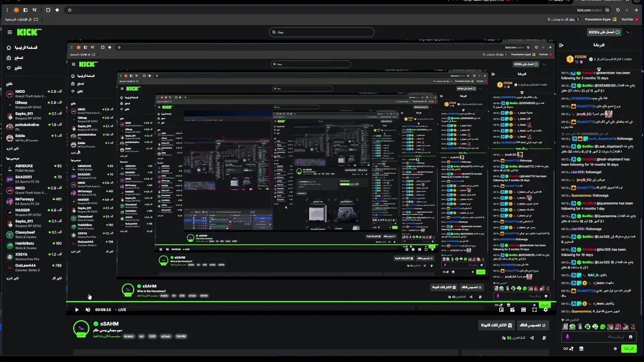
Task: Share the stream with share icon
Action: [532, 338]
